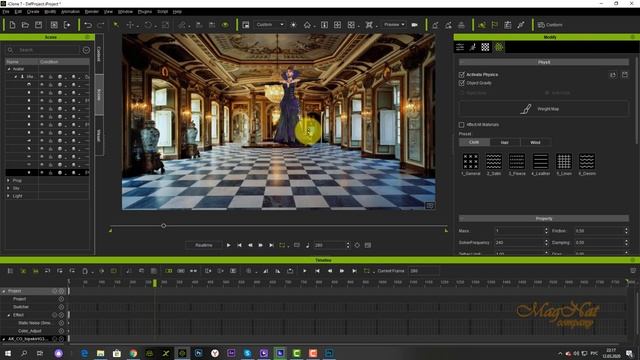Image resolution: width=640 pixels, height=360 pixels.
Task: Open the Preview quality dropdown
Action: point(394,25)
